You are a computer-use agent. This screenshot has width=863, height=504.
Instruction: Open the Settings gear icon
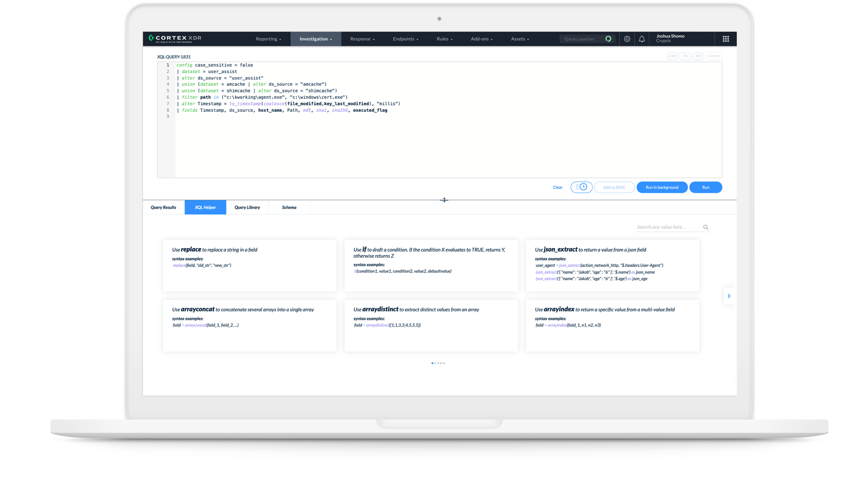click(x=627, y=39)
